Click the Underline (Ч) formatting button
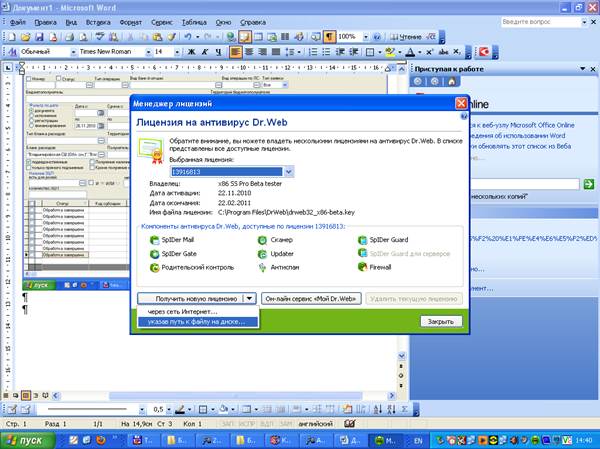Viewport: 600px width, 449px height. coord(218,52)
